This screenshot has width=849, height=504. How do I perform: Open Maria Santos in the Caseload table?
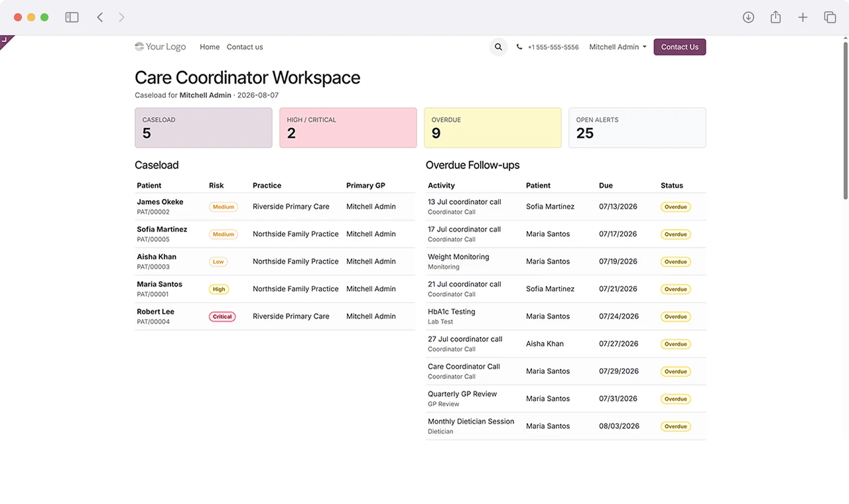[x=159, y=284]
